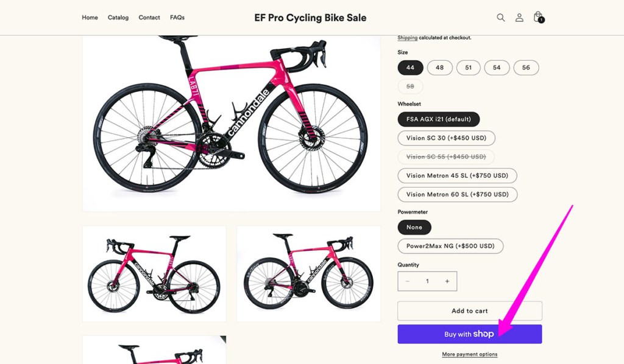Click the EF Pro Cycling Bike Sale store title
The height and width of the screenshot is (364, 624).
311,18
